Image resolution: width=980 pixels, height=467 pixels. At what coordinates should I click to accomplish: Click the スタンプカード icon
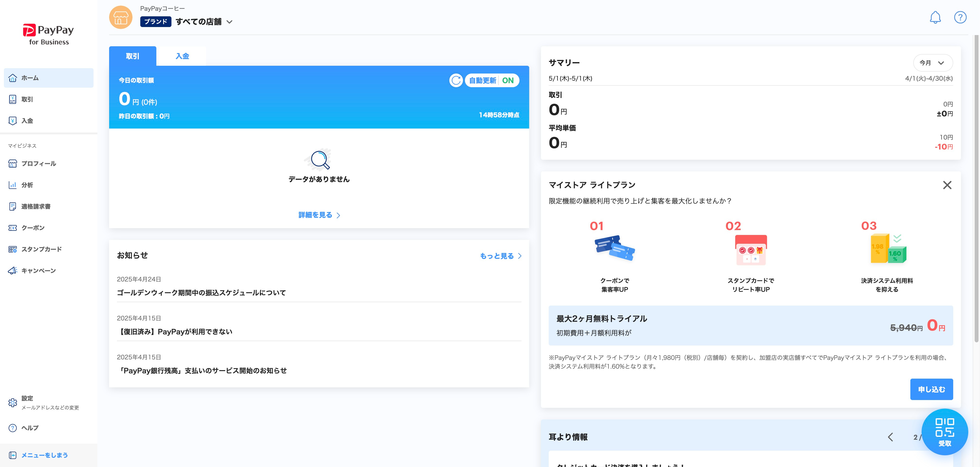pos(13,249)
